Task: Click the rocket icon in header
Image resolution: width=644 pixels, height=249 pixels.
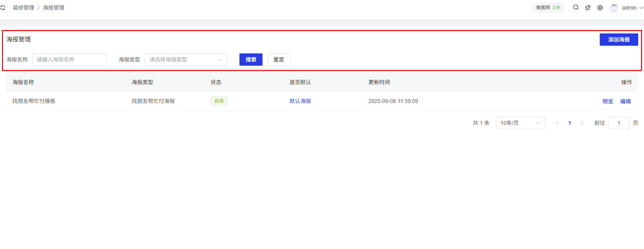Action: click(588, 8)
